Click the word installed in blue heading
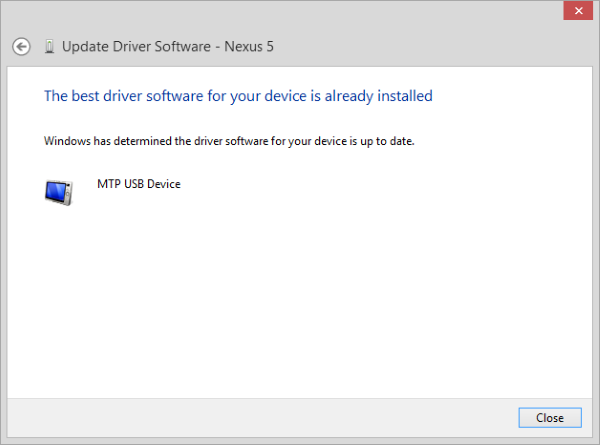 tap(405, 96)
